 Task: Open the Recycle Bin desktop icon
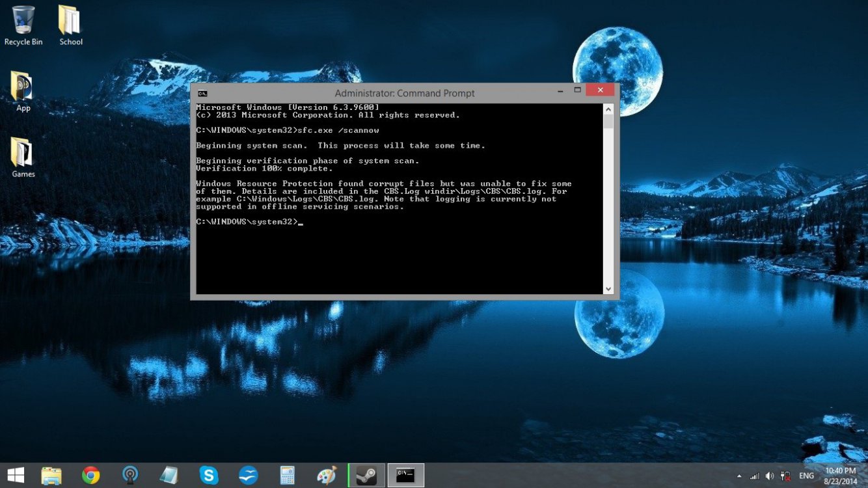point(23,25)
